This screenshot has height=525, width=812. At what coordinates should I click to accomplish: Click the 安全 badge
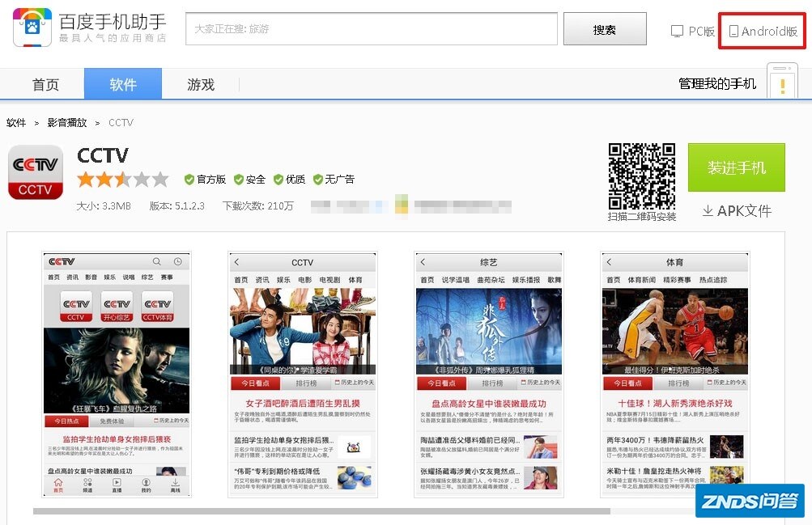pos(249,180)
